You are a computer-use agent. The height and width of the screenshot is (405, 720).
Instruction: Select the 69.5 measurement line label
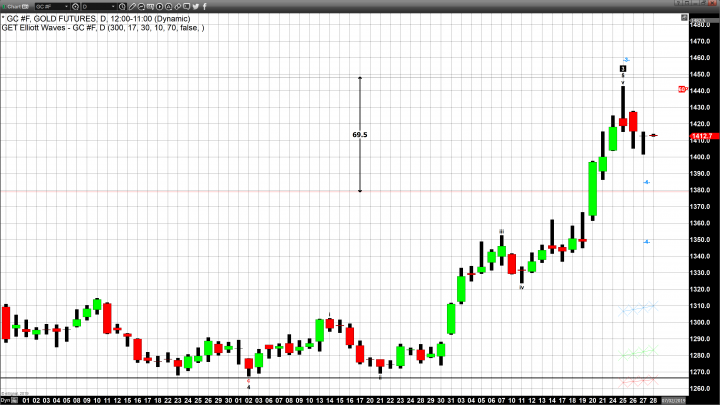[x=360, y=134]
